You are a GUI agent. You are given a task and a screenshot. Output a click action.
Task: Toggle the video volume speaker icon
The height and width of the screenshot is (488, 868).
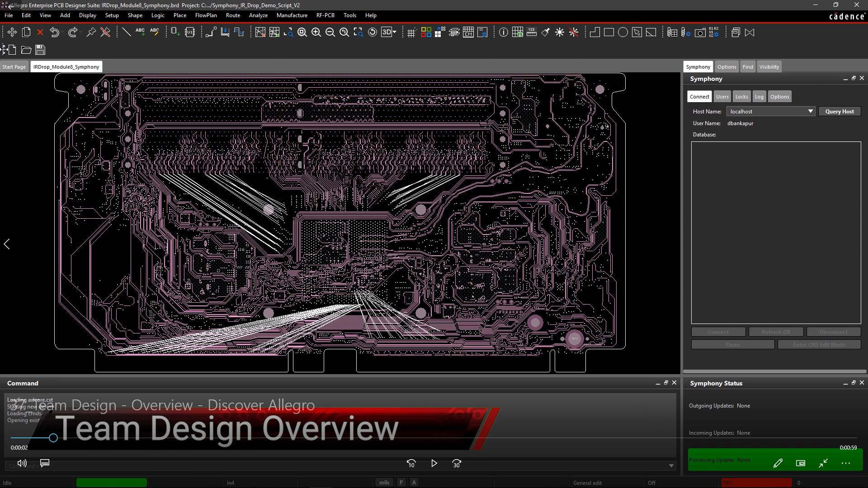click(22, 463)
